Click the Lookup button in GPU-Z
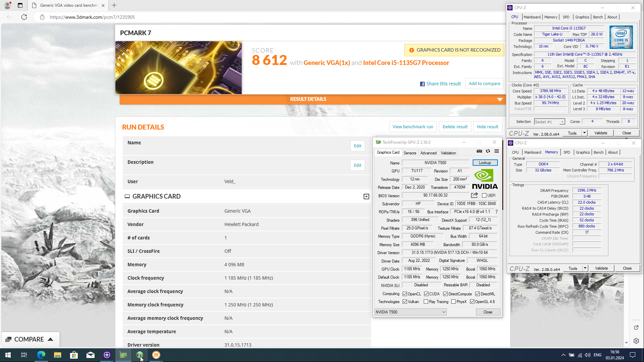Image resolution: width=644 pixels, height=362 pixels. pyautogui.click(x=485, y=163)
